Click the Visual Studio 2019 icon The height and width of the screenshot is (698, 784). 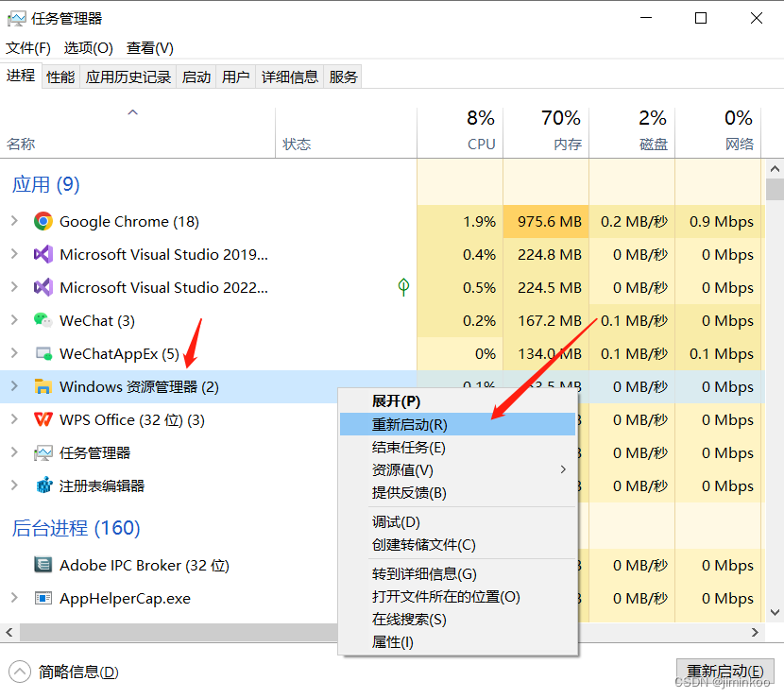point(43,254)
